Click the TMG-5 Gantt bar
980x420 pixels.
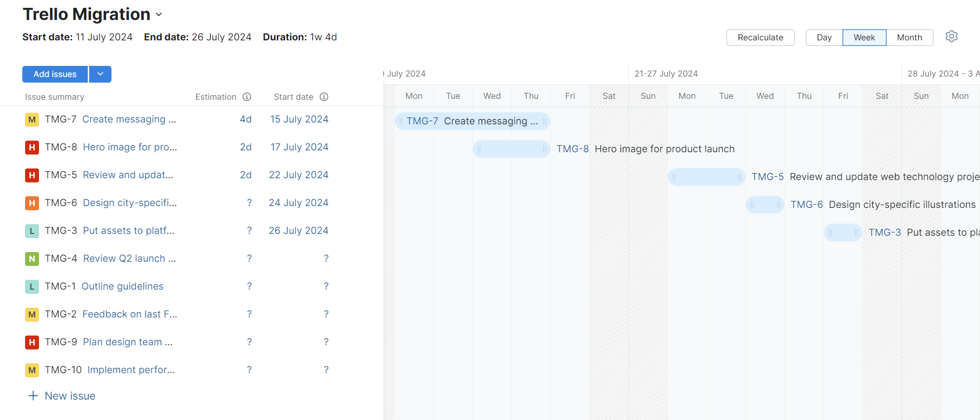point(706,177)
